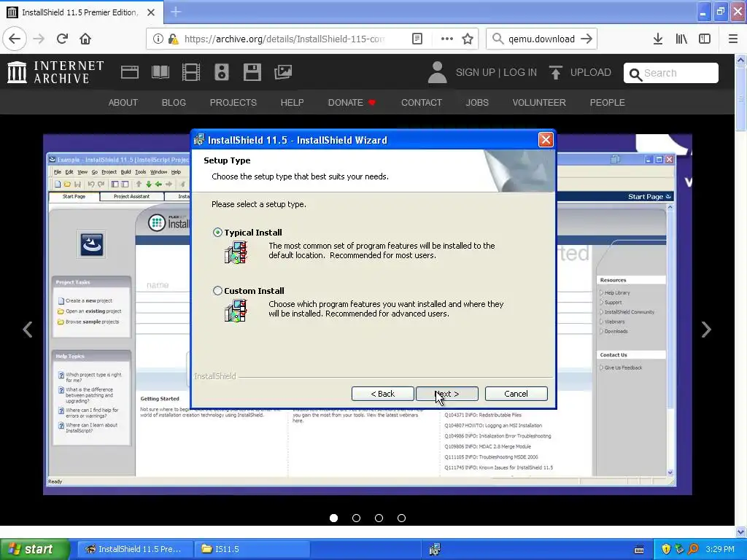Image resolution: width=747 pixels, height=560 pixels.
Task: Show the previous carousel image
Action: tap(28, 330)
